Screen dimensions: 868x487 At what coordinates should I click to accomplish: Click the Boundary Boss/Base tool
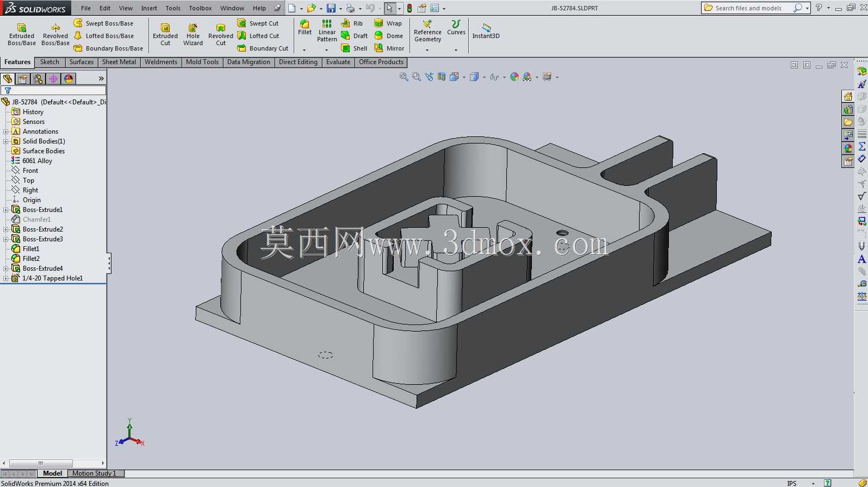108,48
